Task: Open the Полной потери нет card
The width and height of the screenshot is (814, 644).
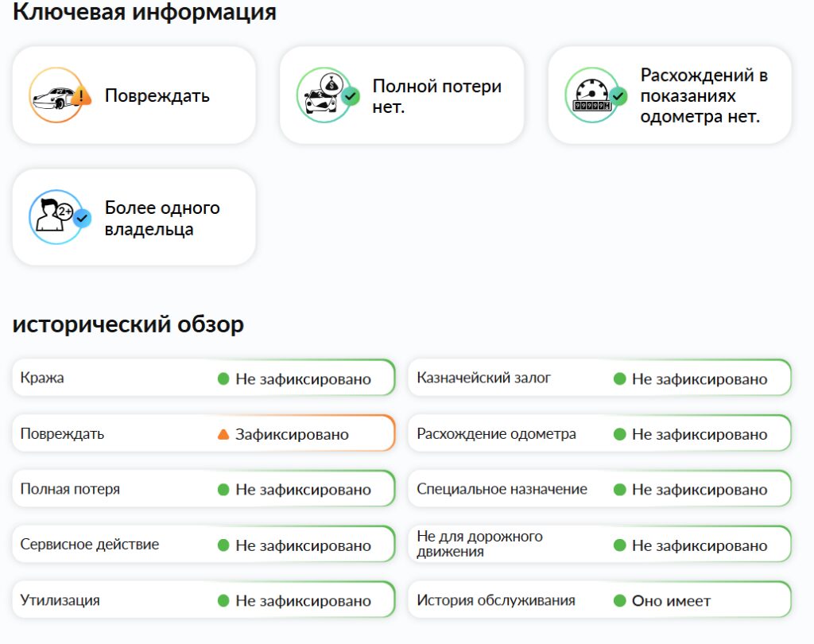Action: pos(401,95)
